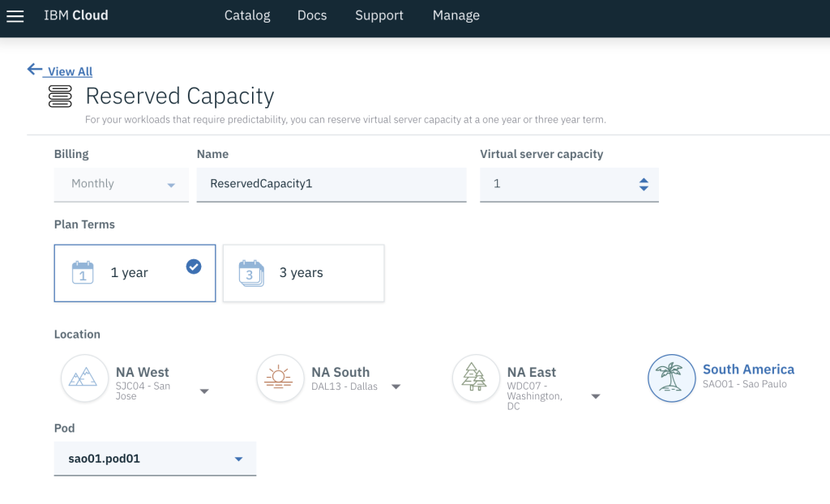Expand the NA South datacenter dropdown arrow
The image size is (830, 504).
tap(396, 387)
